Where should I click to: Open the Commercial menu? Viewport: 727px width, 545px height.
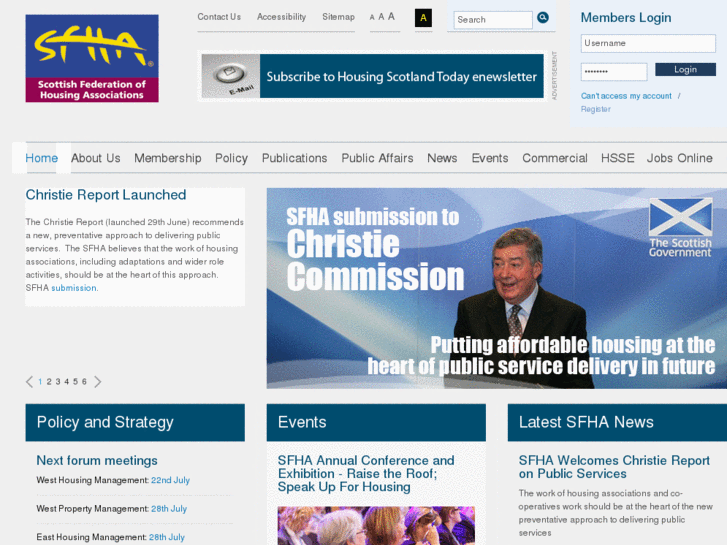(555, 158)
